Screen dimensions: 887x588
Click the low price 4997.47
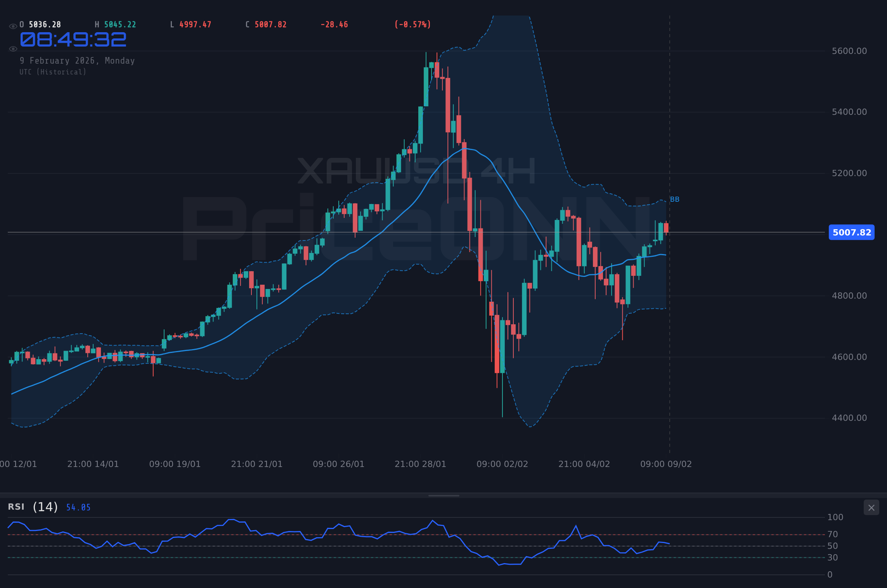196,24
